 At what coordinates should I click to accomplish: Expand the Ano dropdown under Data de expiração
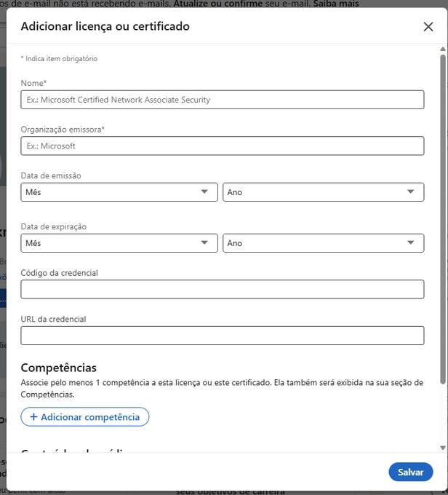323,243
